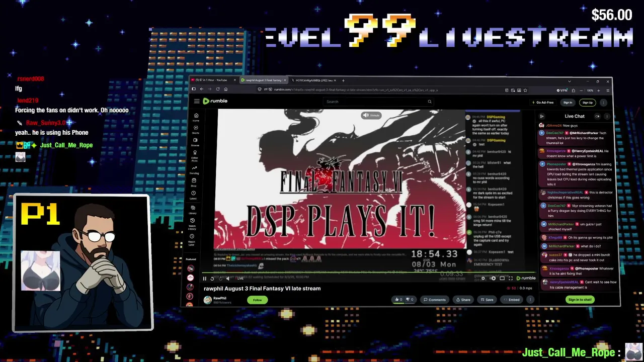Increase browser zoom with the plus button
Screen dimensions: 644x362
click(x=598, y=90)
